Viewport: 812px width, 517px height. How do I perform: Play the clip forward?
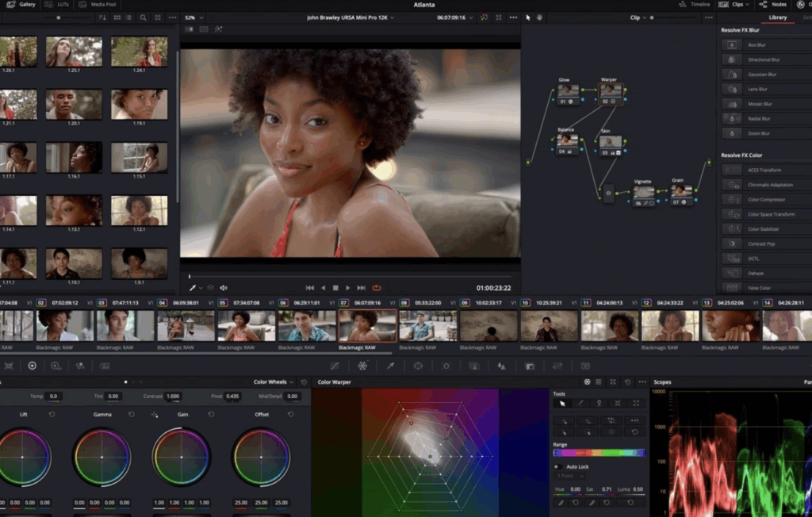[x=348, y=288]
